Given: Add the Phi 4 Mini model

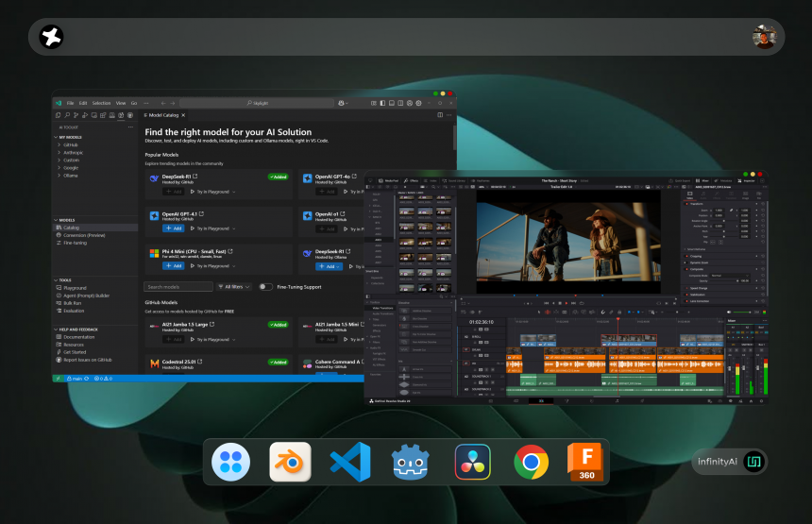Looking at the screenshot, I should point(174,265).
